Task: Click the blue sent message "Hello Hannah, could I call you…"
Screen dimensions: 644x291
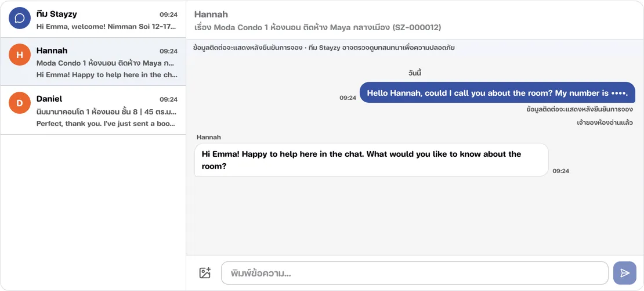Action: pos(497,92)
